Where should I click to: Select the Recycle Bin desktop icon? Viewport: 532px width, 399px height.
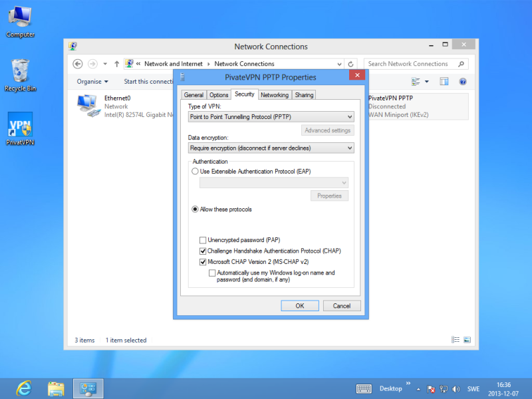[x=20, y=74]
